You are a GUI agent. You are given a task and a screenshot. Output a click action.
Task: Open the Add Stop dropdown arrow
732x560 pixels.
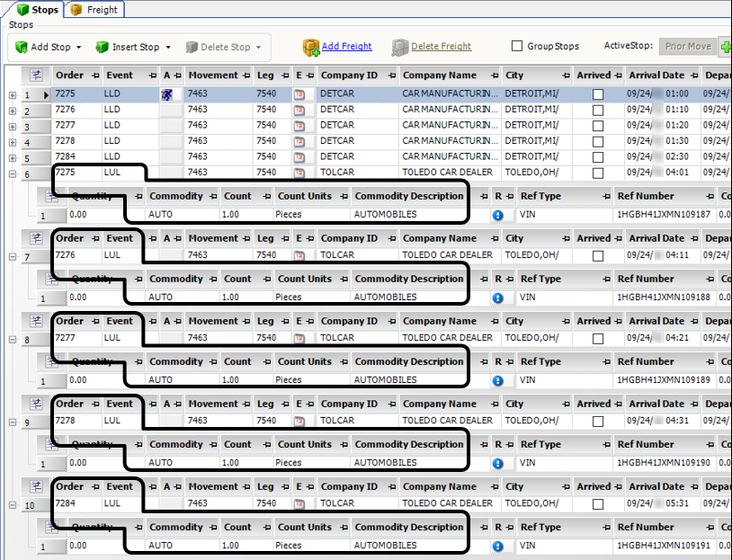tap(78, 47)
